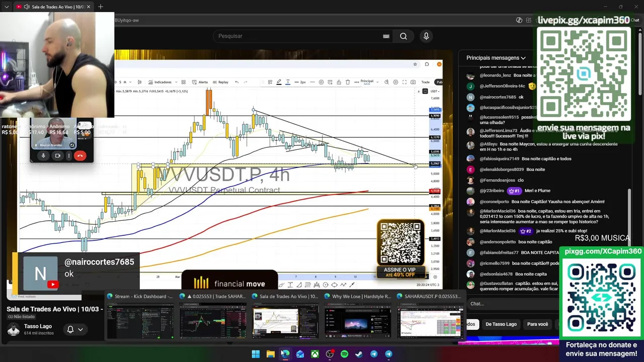Click the Publicar button in chart toolbar

pos(439,82)
